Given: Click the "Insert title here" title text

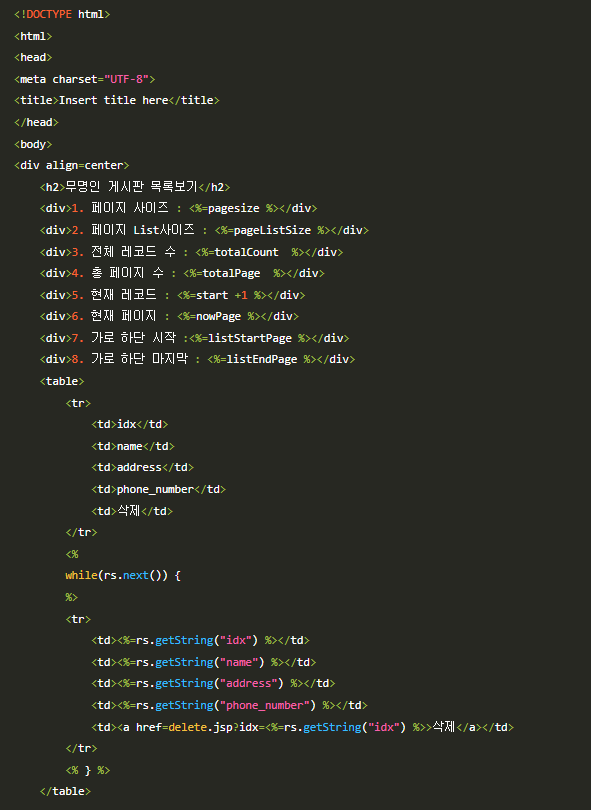Looking at the screenshot, I should [114, 100].
